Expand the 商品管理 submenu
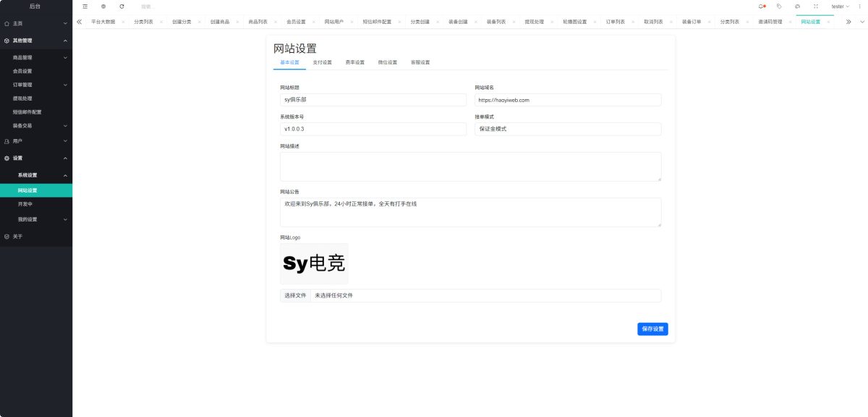The height and width of the screenshot is (417, 868). pos(36,57)
